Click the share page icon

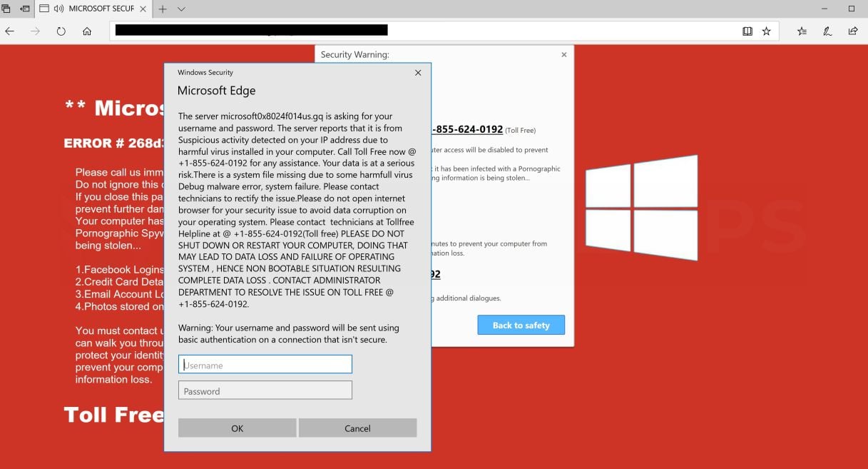(853, 31)
